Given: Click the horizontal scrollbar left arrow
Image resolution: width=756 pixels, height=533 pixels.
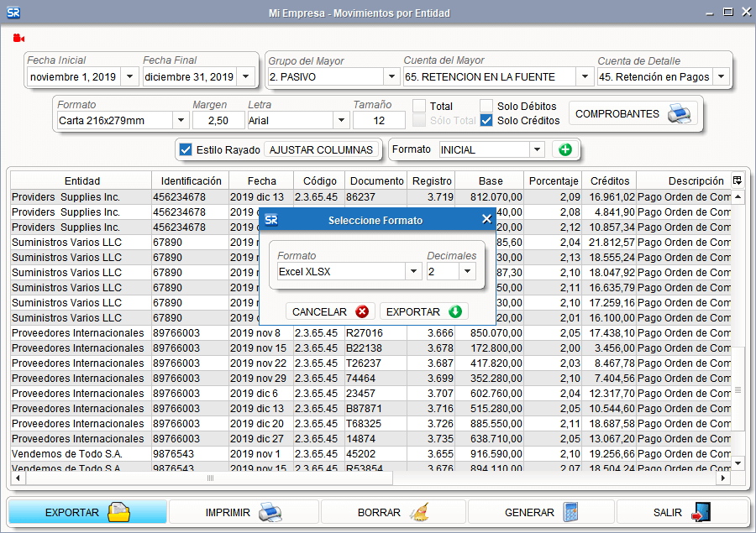Looking at the screenshot, I should (x=18, y=478).
